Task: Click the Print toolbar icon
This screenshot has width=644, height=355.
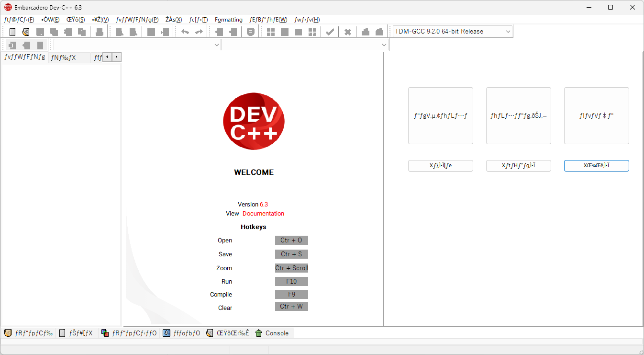Action: tap(100, 31)
